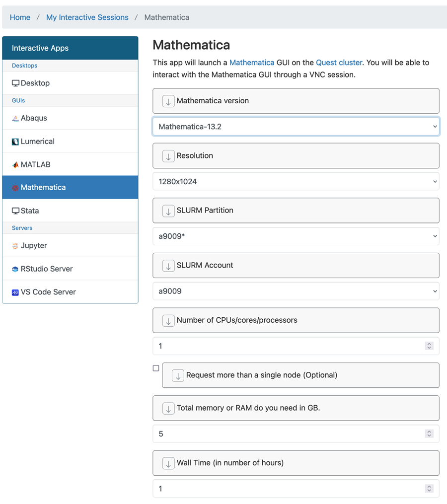Open the Mathematica-13.2 version dropdown
Image resolution: width=447 pixels, height=504 pixels.
(x=296, y=127)
